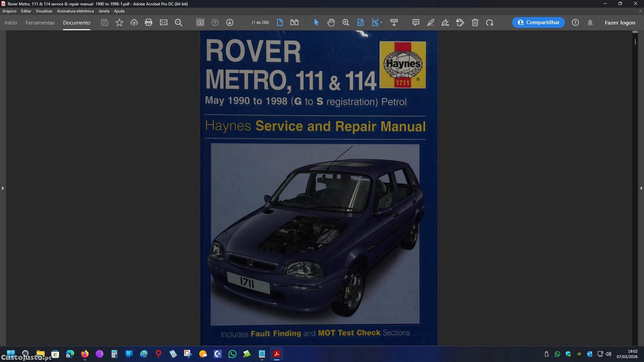Image resolution: width=644 pixels, height=362 pixels.
Task: Go to next page with down arrow
Action: pos(230,22)
